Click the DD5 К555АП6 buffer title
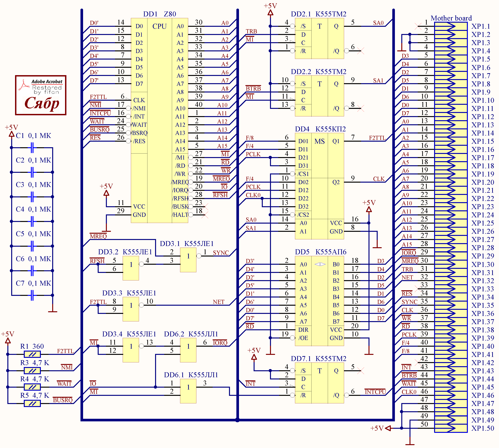This screenshot has width=499, height=448. [x=320, y=252]
